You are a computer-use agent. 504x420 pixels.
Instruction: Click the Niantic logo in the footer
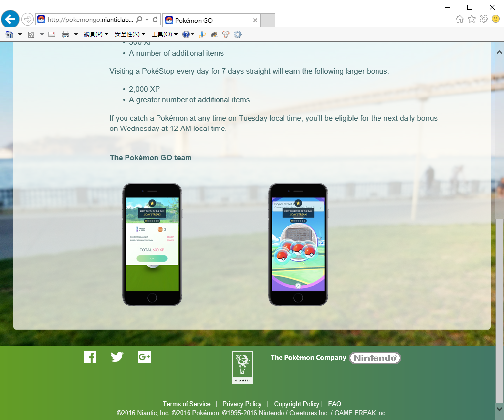tap(243, 367)
